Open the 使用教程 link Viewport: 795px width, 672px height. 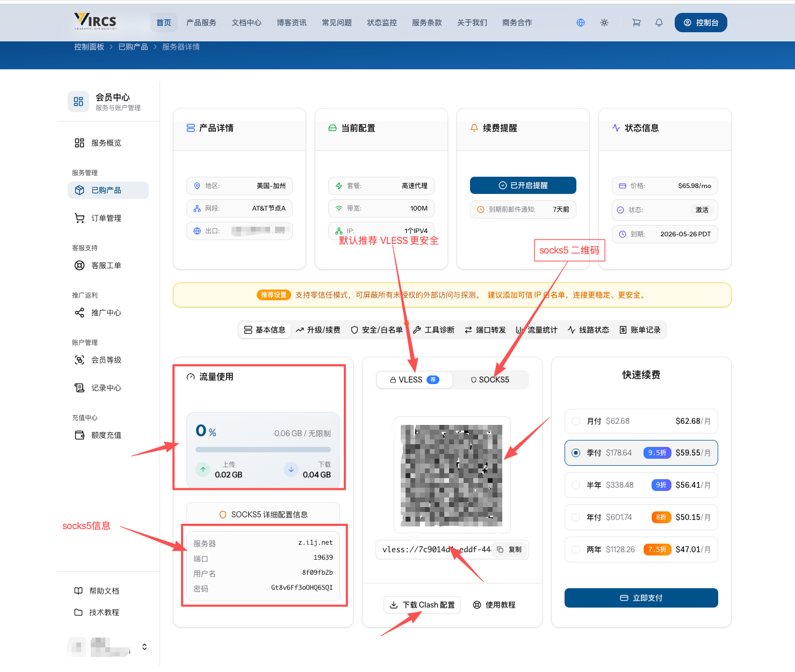tap(494, 605)
